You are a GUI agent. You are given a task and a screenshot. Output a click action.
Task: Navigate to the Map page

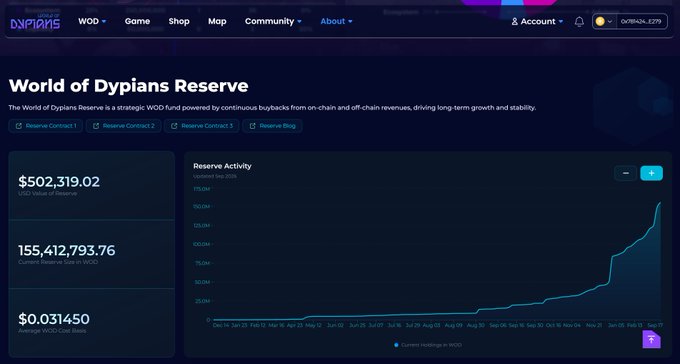[217, 21]
